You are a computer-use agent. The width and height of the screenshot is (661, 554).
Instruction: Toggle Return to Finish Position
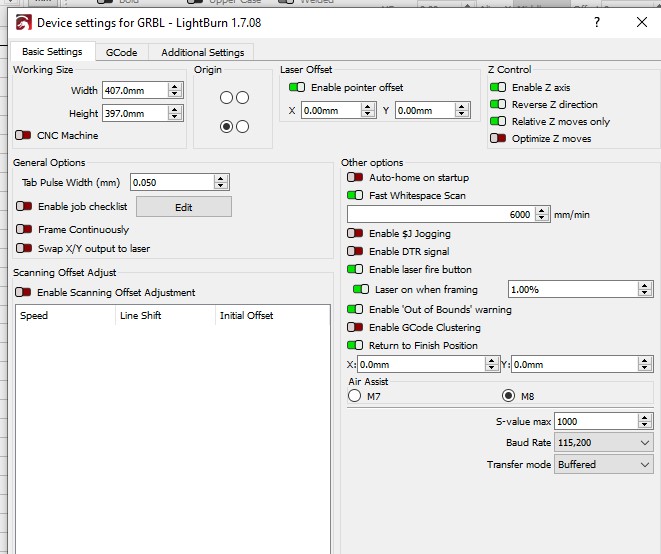click(355, 345)
